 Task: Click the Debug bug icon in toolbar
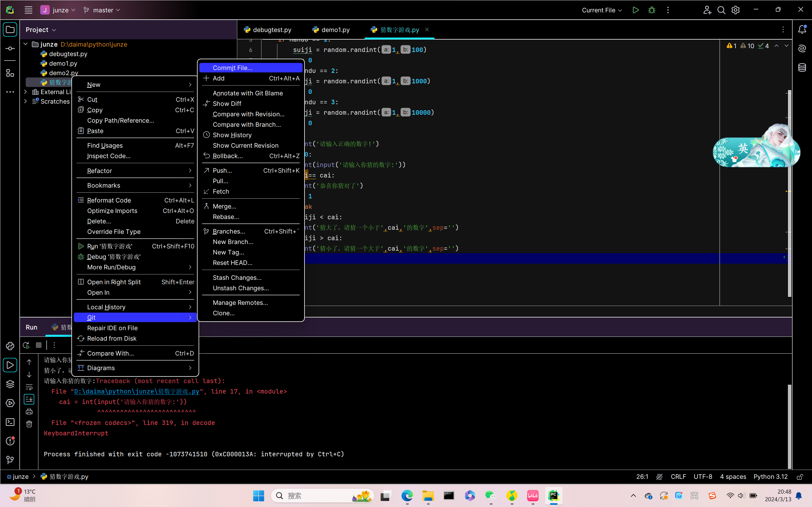tap(652, 10)
